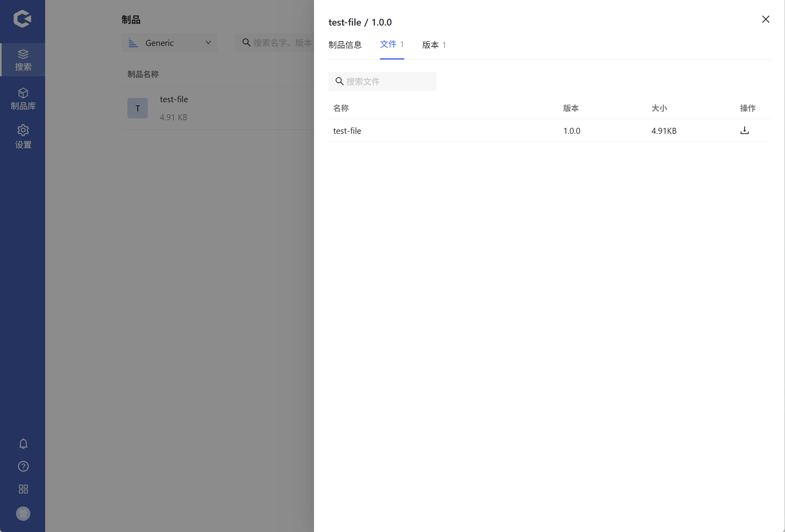The width and height of the screenshot is (785, 532).
Task: Download the test-file using the download icon
Action: [x=744, y=131]
